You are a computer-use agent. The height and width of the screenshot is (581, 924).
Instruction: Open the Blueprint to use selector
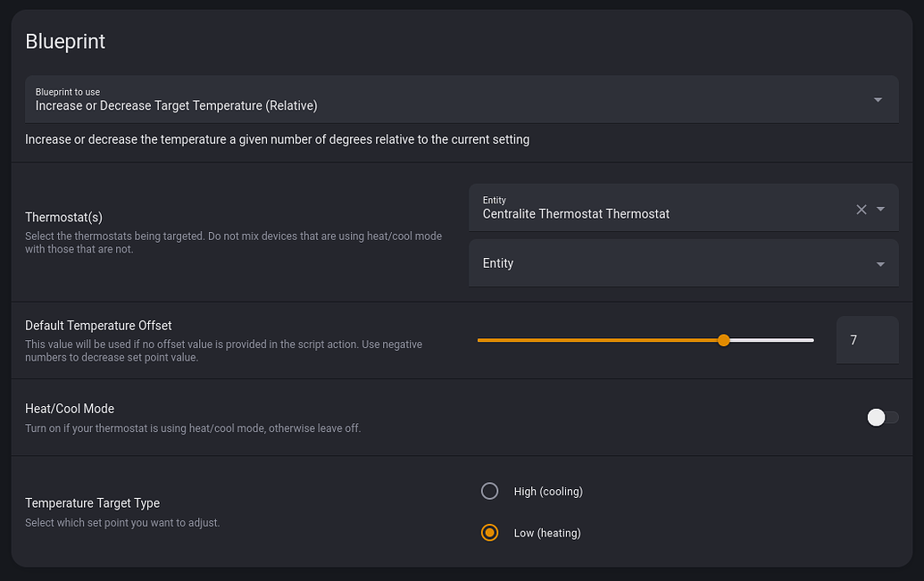[x=446, y=98]
